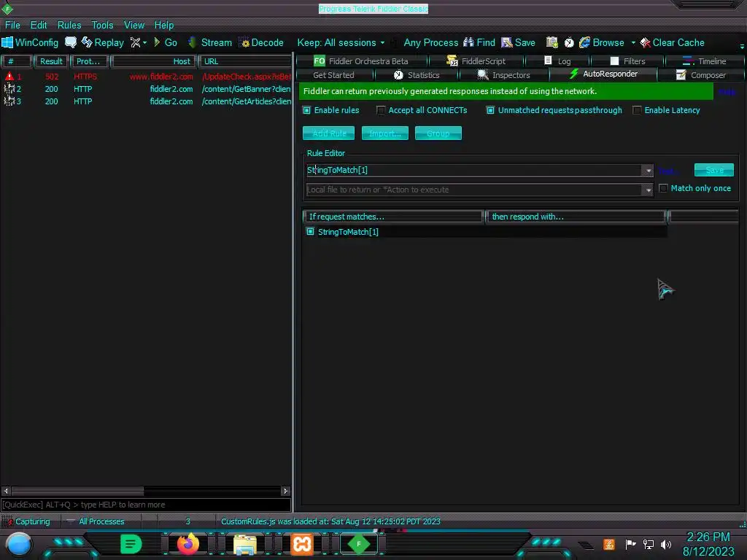Image resolution: width=747 pixels, height=560 pixels.
Task: Click the timer clock toolbar icon
Action: click(x=569, y=43)
